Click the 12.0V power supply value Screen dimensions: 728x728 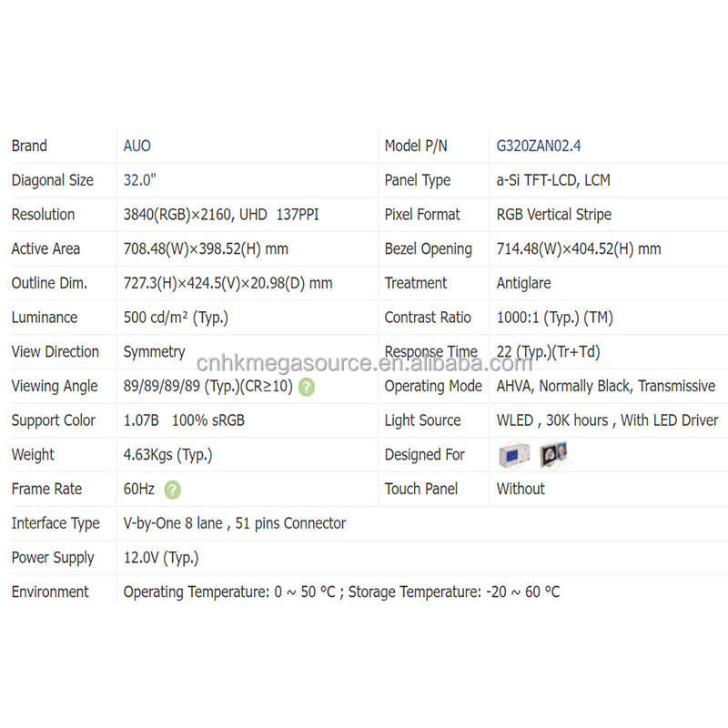coord(161,558)
